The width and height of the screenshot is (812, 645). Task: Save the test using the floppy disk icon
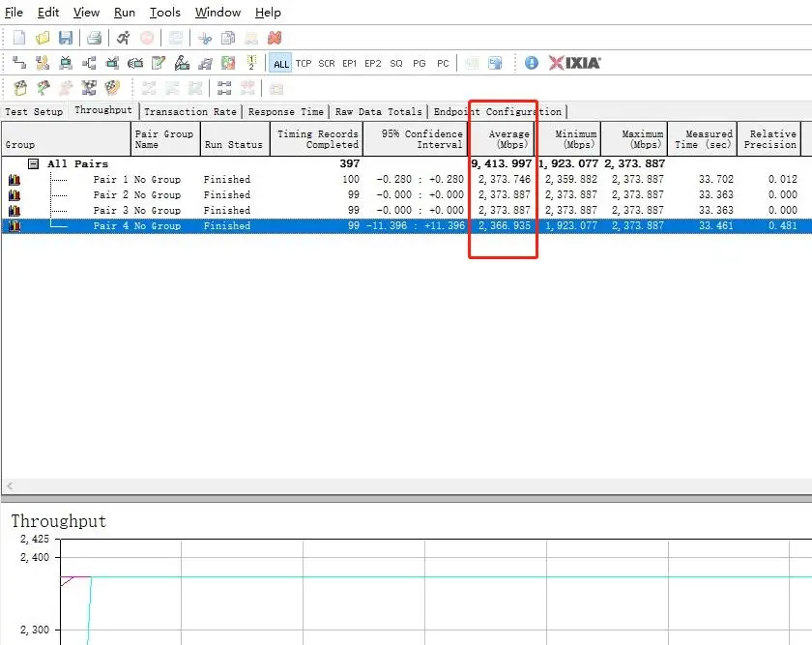point(66,38)
